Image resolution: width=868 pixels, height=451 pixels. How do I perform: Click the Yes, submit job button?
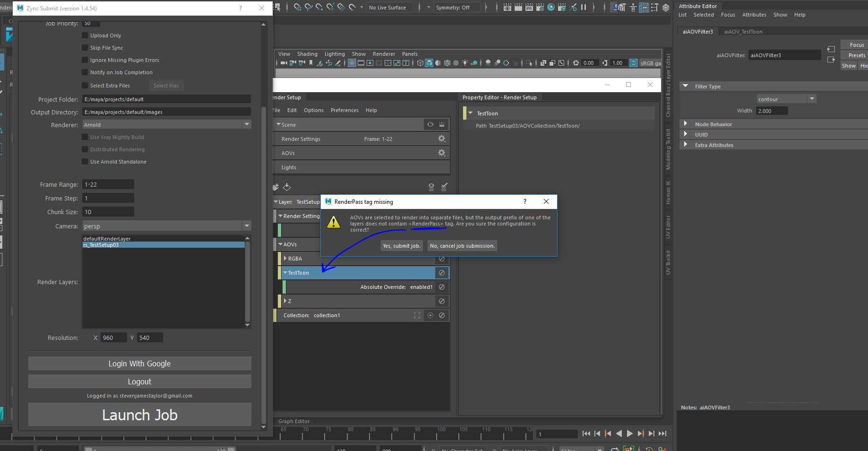click(x=401, y=246)
